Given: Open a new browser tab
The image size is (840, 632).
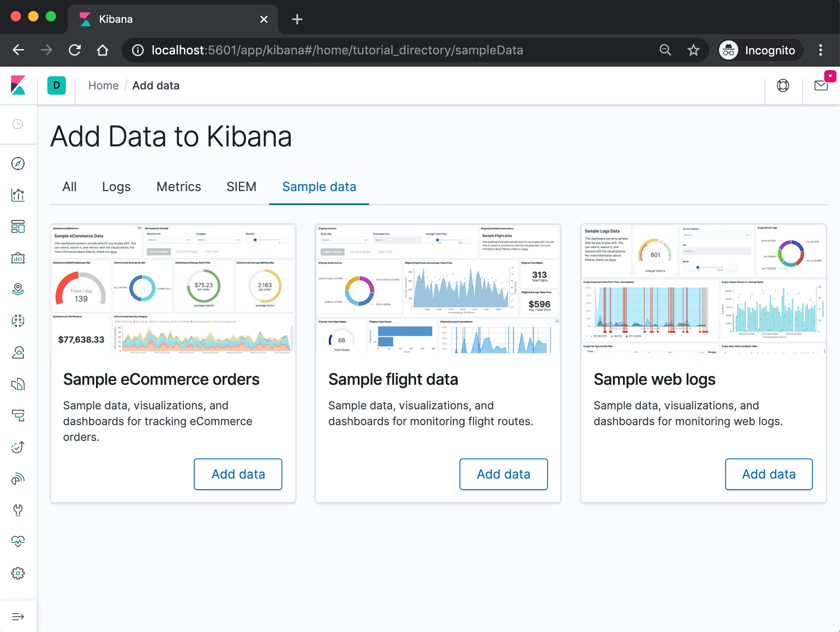Looking at the screenshot, I should (297, 19).
